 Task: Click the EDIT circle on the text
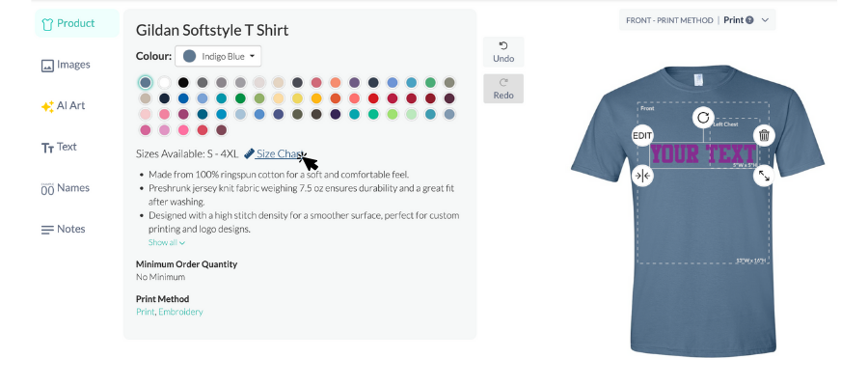point(642,135)
